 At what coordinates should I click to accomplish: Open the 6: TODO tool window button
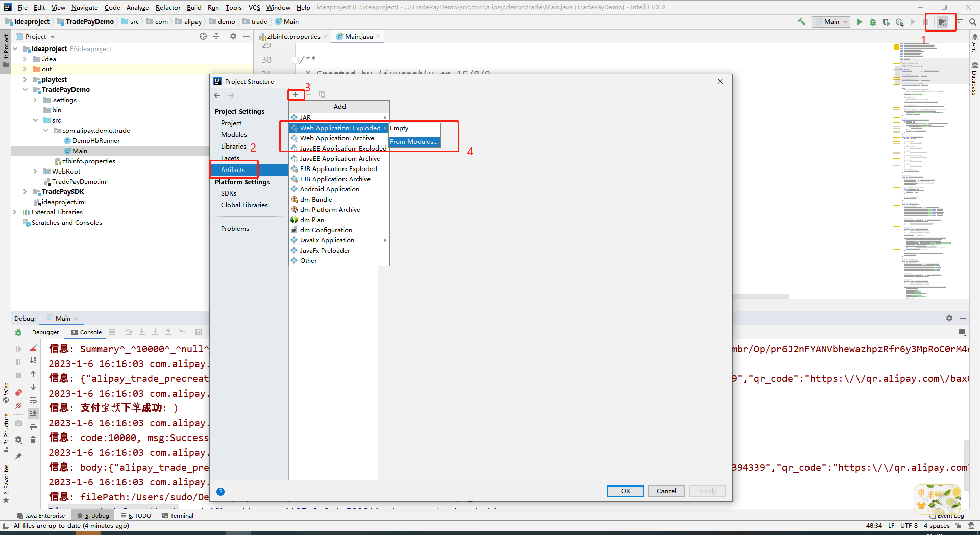136,516
